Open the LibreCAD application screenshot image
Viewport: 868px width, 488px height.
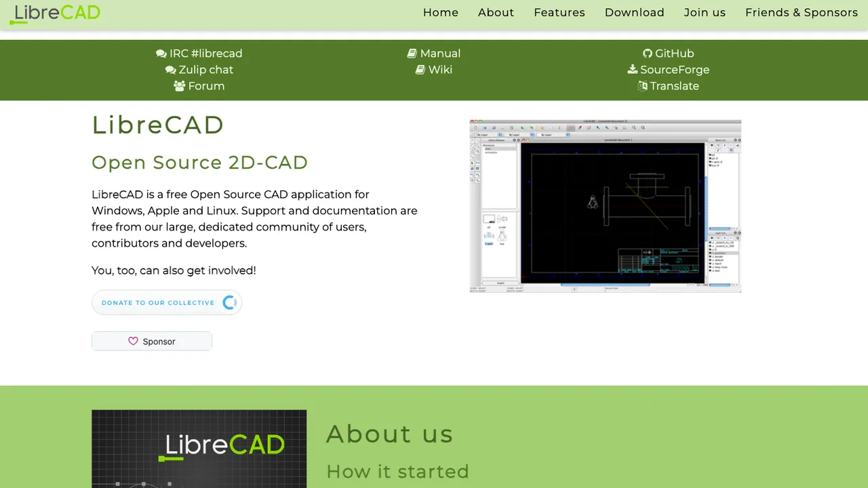click(606, 206)
